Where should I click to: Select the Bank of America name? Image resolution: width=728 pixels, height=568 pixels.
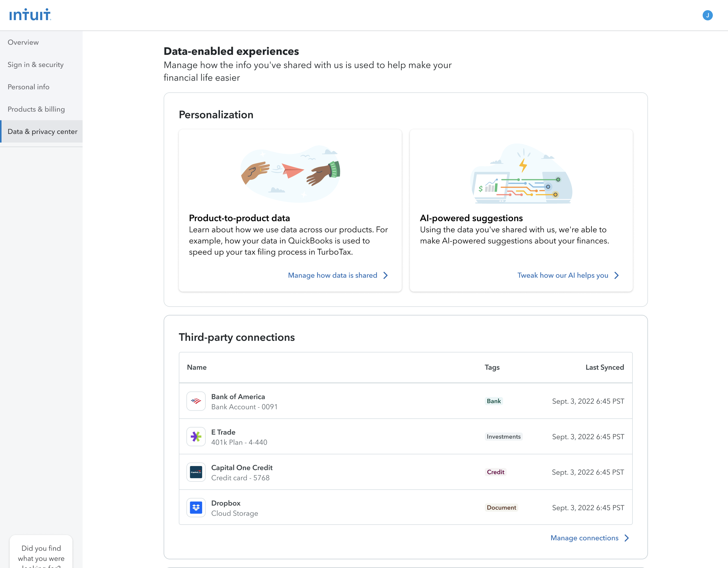coord(238,397)
